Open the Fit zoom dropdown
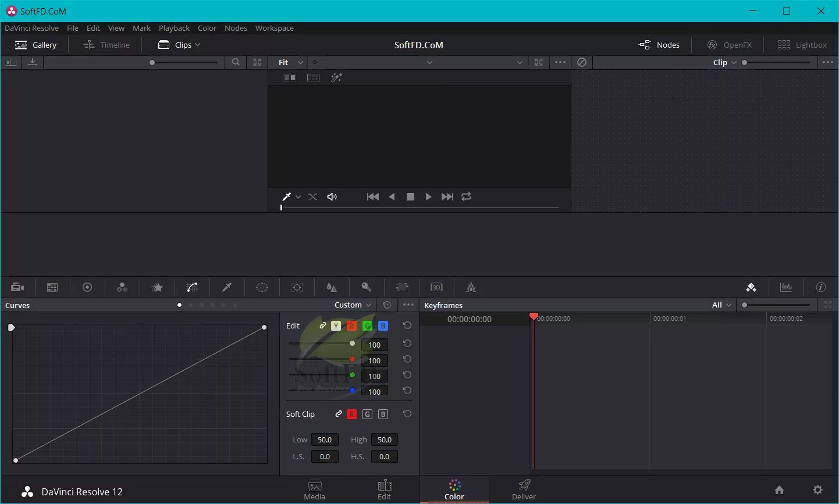Screen dimensions: 839x504 point(291,62)
